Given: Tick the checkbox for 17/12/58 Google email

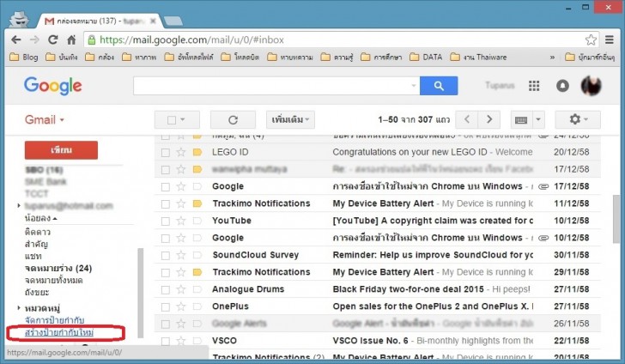Looking at the screenshot, I should tap(166, 186).
